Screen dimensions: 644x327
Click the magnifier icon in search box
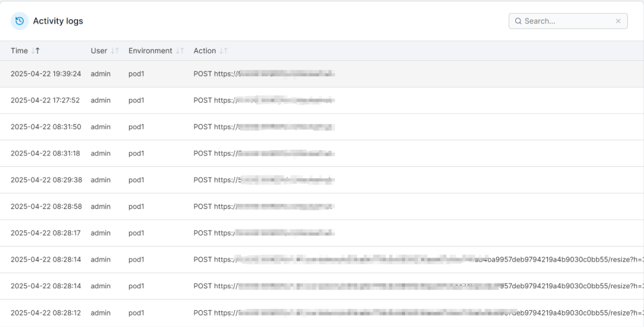[518, 21]
